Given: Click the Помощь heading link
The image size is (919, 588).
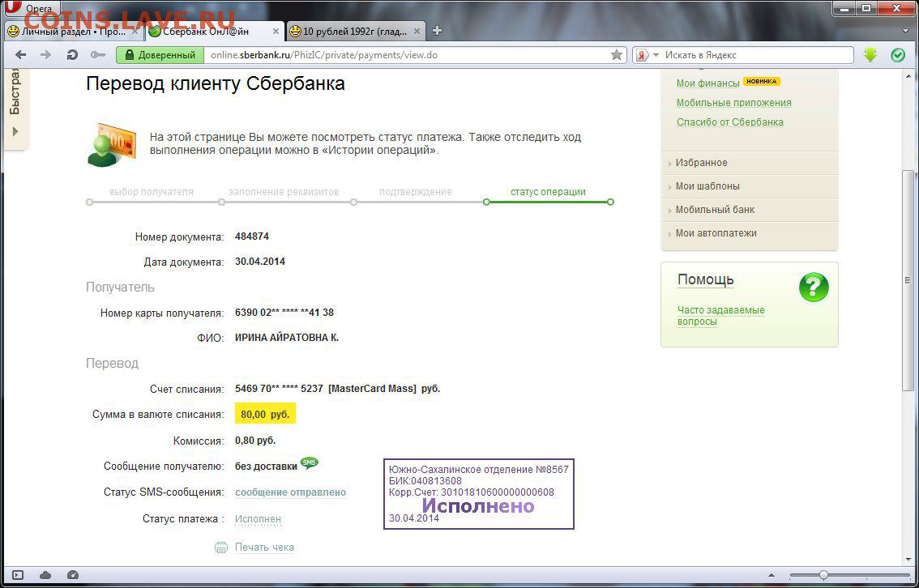Looking at the screenshot, I should click(706, 280).
